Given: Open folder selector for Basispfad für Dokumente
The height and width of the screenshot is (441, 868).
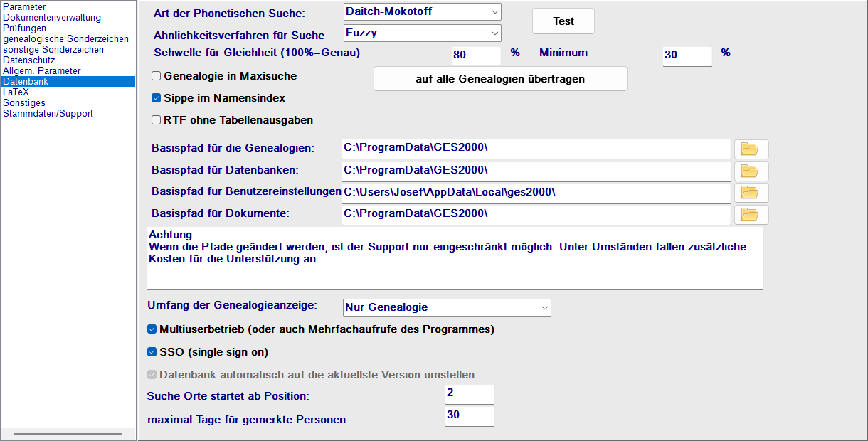Looking at the screenshot, I should 751,214.
